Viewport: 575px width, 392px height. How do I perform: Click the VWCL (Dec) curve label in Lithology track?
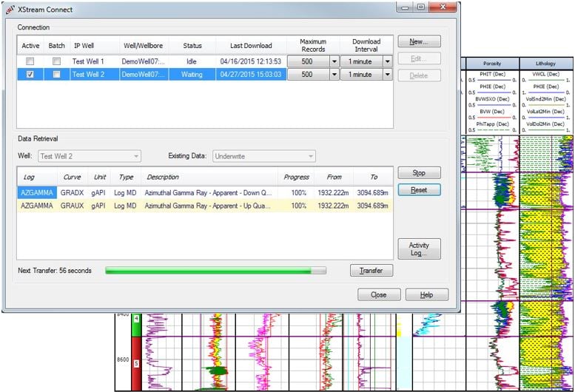pos(545,74)
